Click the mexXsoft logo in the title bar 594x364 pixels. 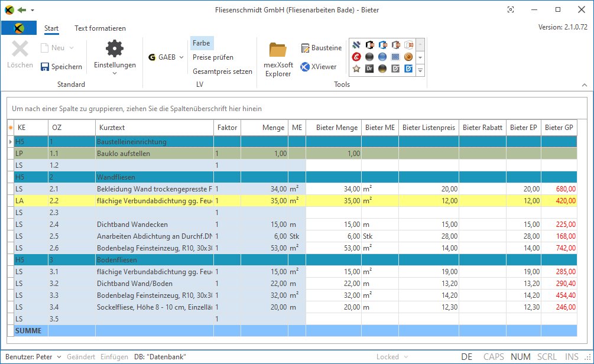(x=9, y=10)
